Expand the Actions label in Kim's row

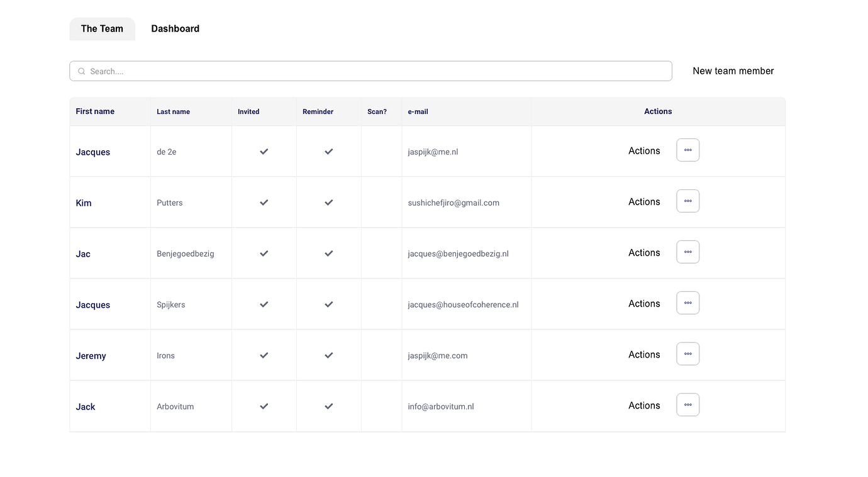644,202
